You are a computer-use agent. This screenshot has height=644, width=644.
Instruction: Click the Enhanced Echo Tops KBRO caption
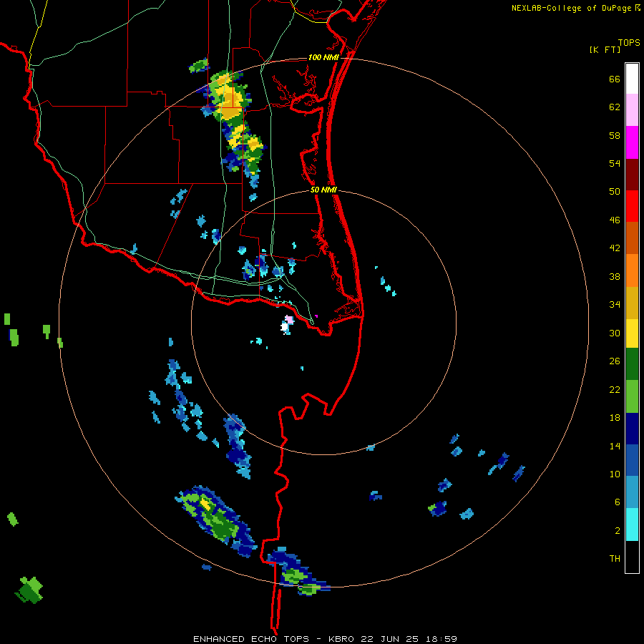tap(325, 639)
